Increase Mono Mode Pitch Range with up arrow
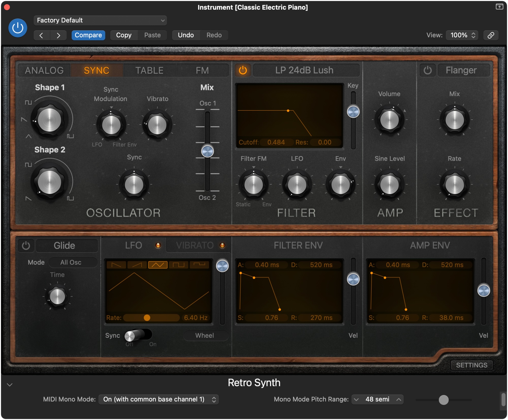Viewport: 508px width, 420px height. coord(399,400)
